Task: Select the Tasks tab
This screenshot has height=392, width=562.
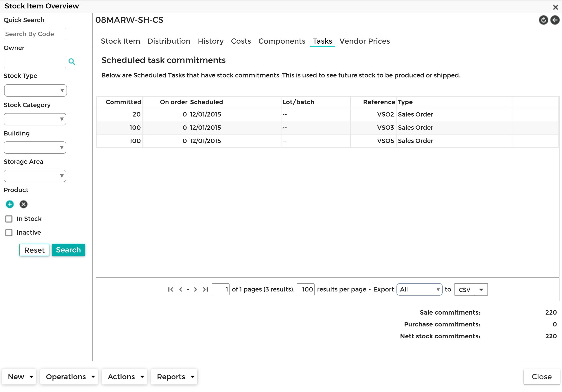Action: pyautogui.click(x=322, y=41)
